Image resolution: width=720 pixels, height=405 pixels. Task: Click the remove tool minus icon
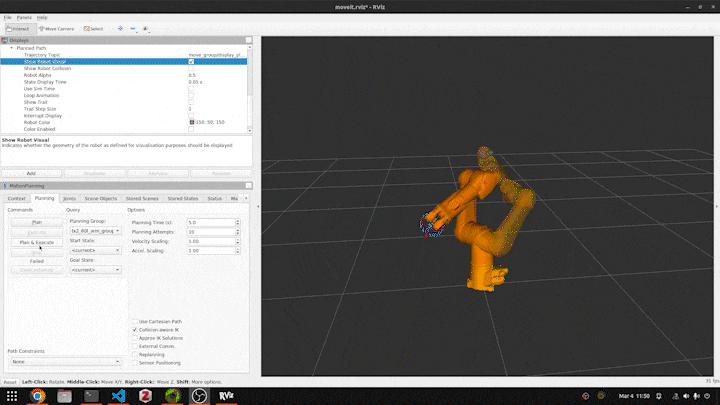pyautogui.click(x=135, y=29)
